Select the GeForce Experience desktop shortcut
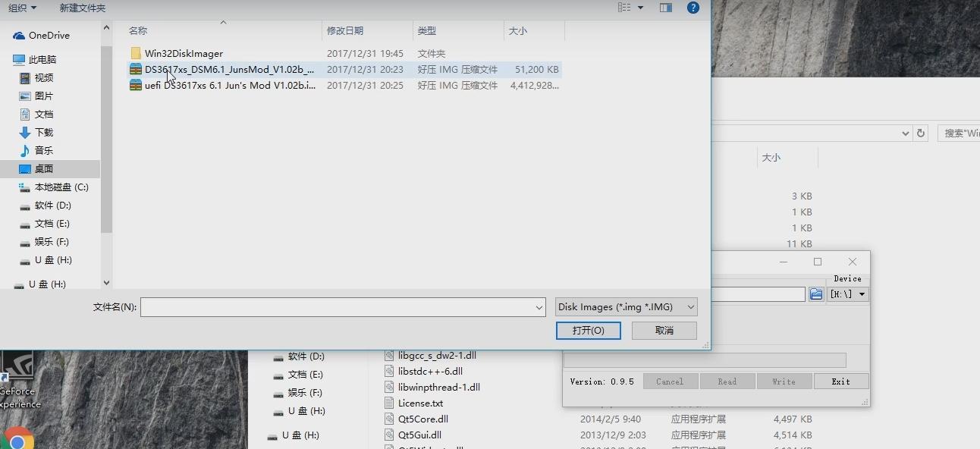The width and height of the screenshot is (980, 449). pos(17,381)
